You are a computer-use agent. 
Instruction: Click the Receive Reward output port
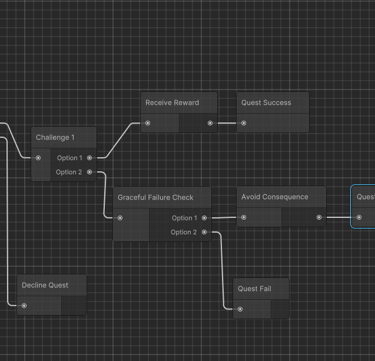210,123
